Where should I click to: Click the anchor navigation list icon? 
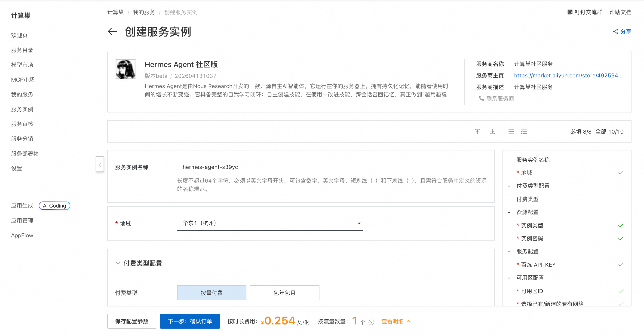tap(524, 131)
